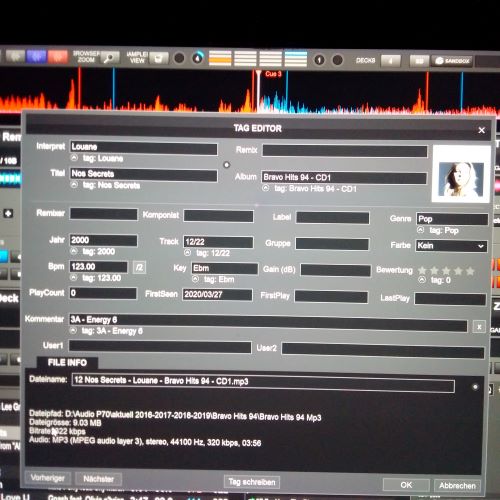Go to next track with Nächster

coord(99,479)
